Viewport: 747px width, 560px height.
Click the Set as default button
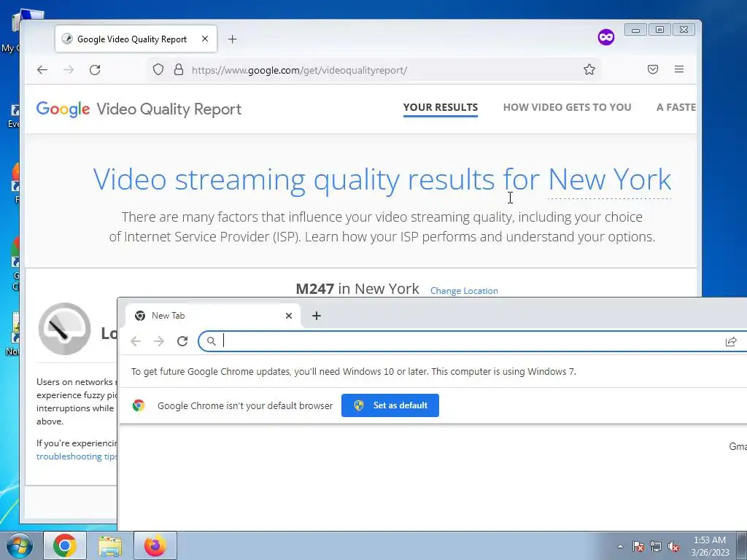pyautogui.click(x=390, y=405)
